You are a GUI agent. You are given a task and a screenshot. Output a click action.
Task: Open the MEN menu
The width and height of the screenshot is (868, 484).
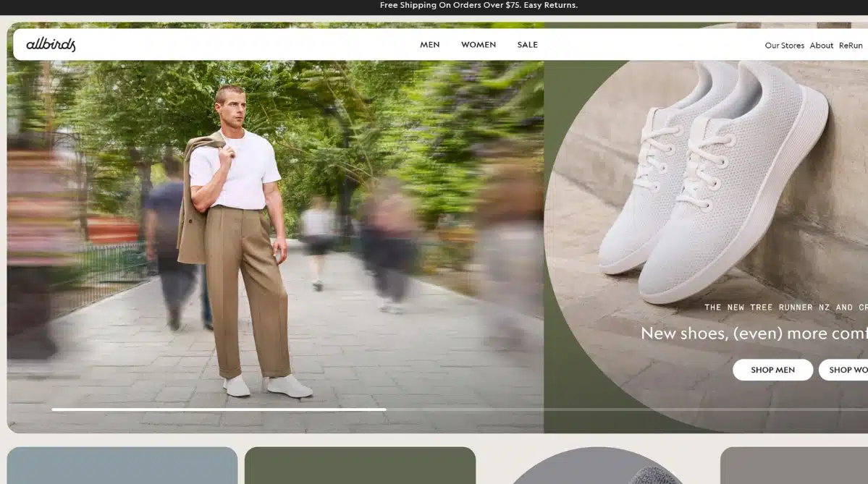tap(429, 45)
